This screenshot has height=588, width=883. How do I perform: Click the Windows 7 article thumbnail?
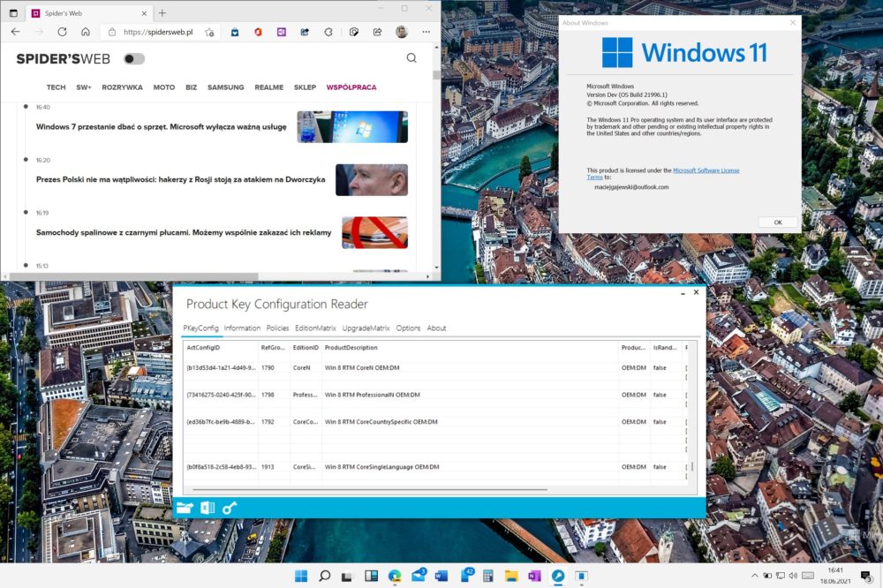[x=352, y=127]
